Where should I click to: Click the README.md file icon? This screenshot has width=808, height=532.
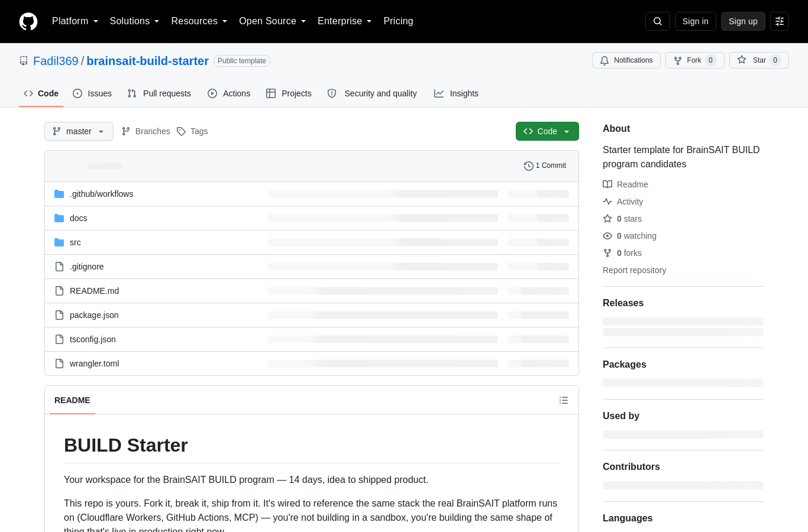(59, 291)
